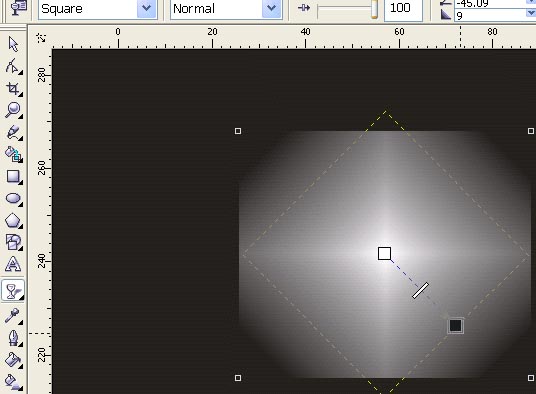Click the horizontal ruler label 20
Image resolution: width=536 pixels, height=394 pixels.
click(212, 32)
